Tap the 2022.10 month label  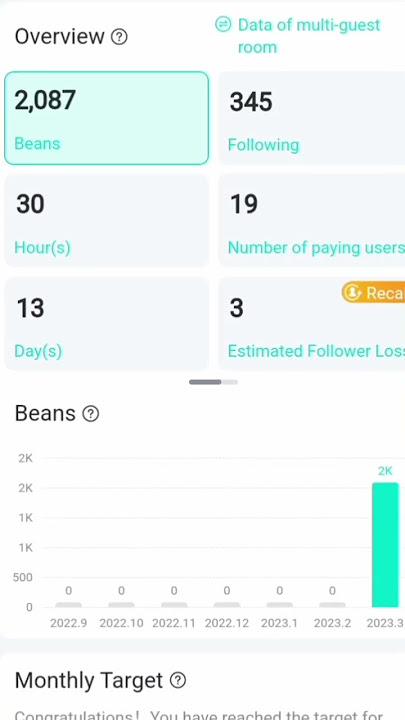[x=121, y=623]
